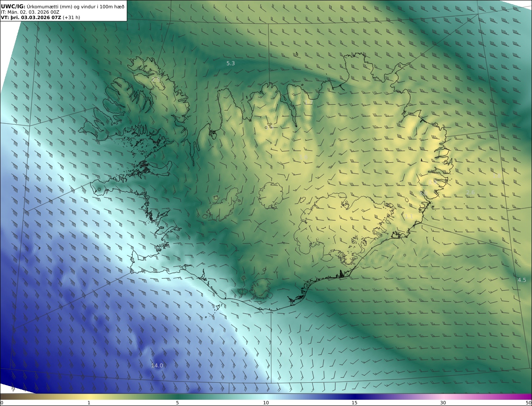Click the colorbar tick label 30
Viewport: 532px width, 406px height.
(443, 403)
